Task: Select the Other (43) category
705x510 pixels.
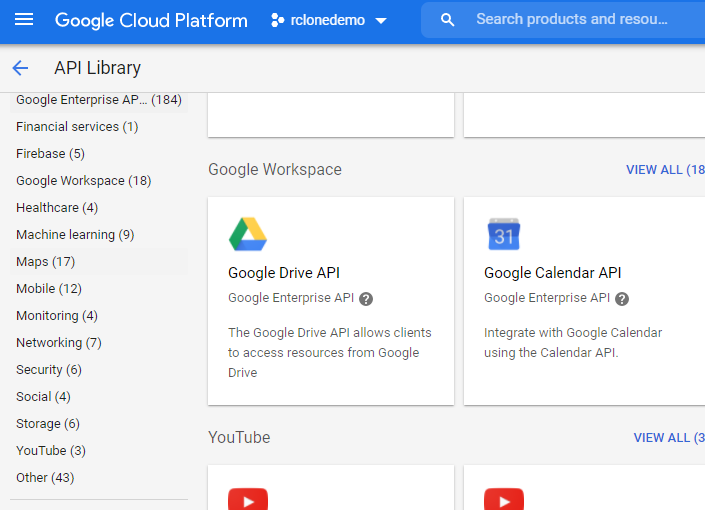Action: click(x=45, y=478)
